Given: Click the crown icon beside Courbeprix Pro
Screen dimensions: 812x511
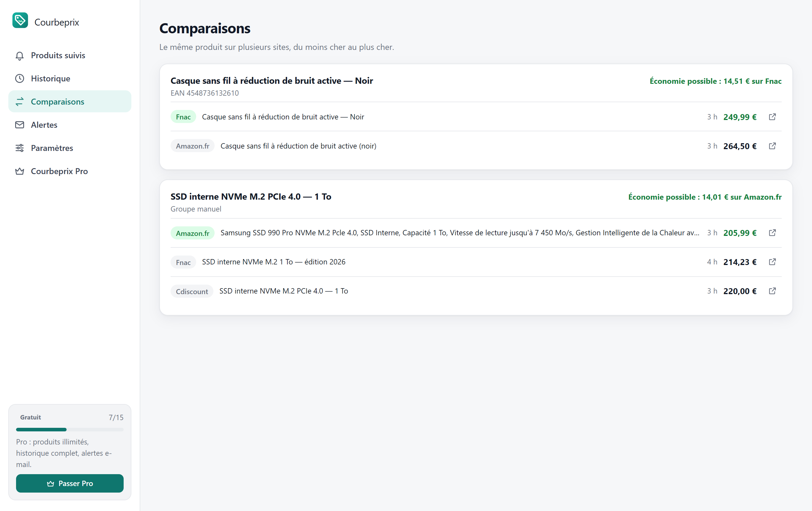Looking at the screenshot, I should [20, 171].
